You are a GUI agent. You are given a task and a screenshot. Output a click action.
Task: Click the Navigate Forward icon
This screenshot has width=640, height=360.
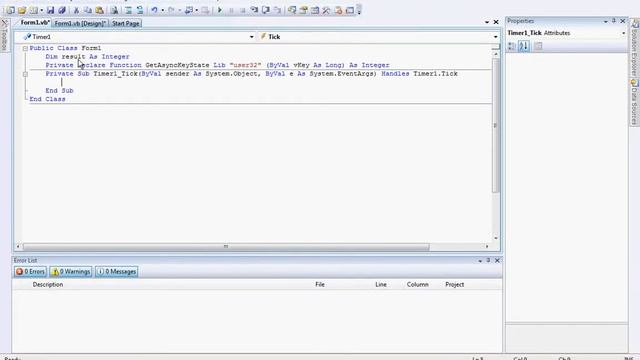tap(206, 10)
